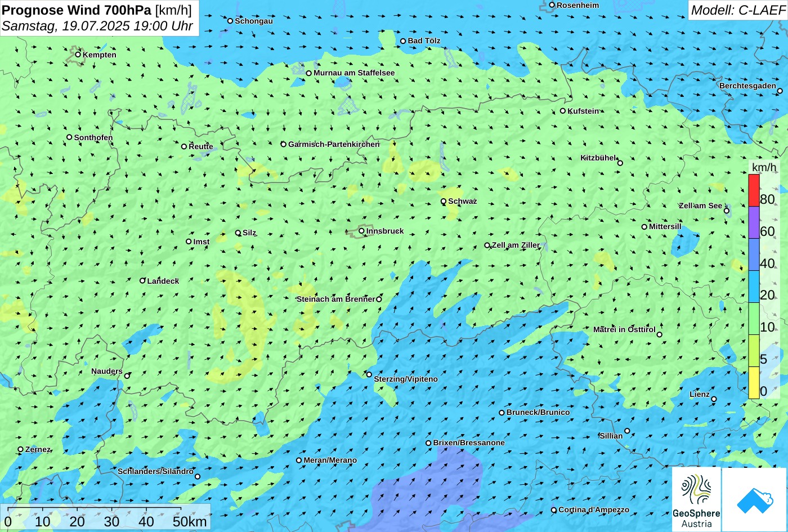This screenshot has height=532, width=788.
Task: Select the Innsbruck city marker outline
Action: (x=361, y=231)
